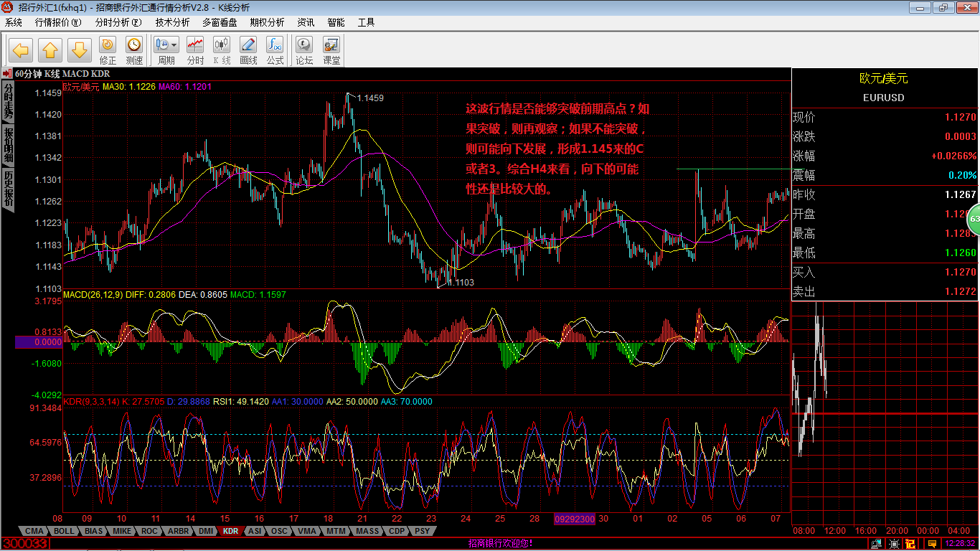
Task: Open the 测速 speed test tool
Action: point(134,51)
